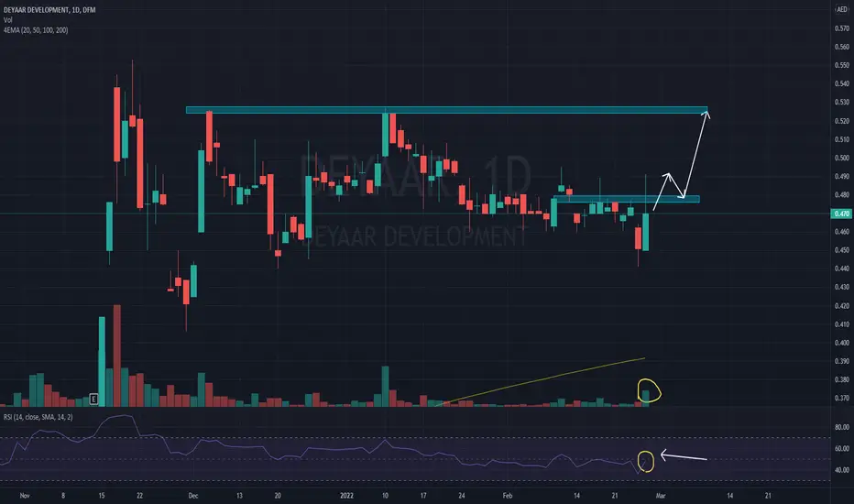Click price axis label 0.450
This screenshot has width=854, height=504.
(x=842, y=250)
